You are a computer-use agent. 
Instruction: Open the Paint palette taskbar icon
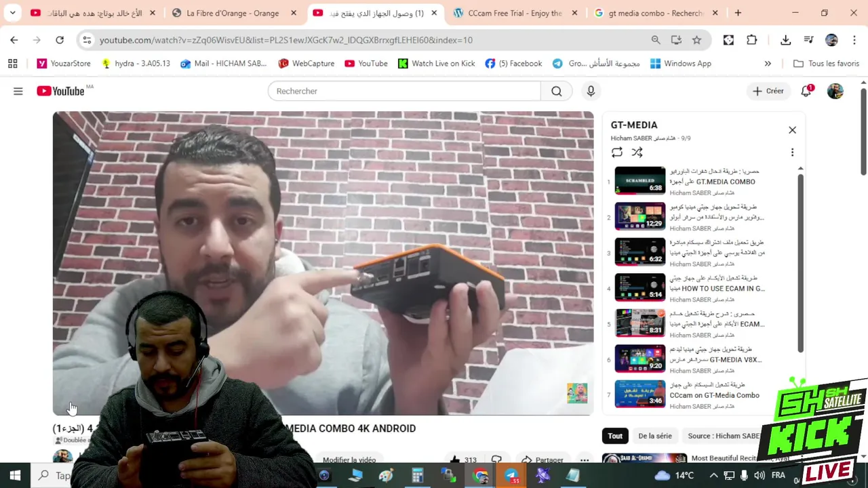(386, 476)
